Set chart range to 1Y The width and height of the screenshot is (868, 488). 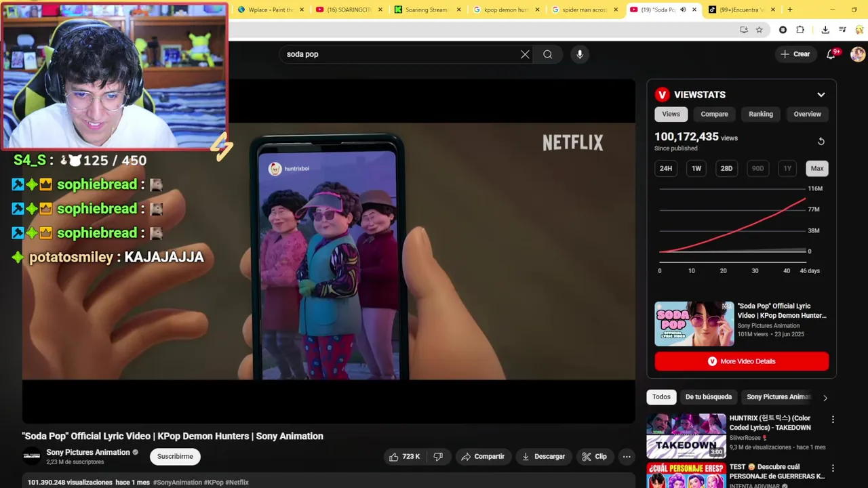(787, 169)
